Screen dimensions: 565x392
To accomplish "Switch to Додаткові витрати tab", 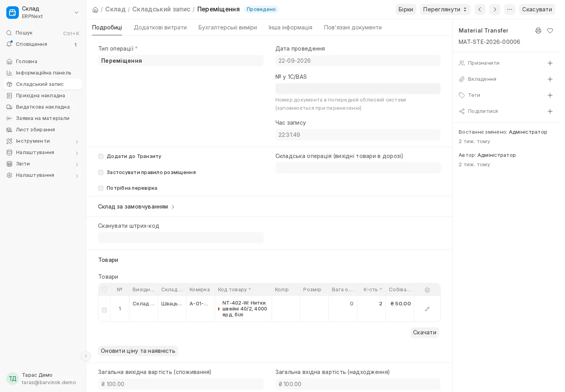I will click(160, 27).
